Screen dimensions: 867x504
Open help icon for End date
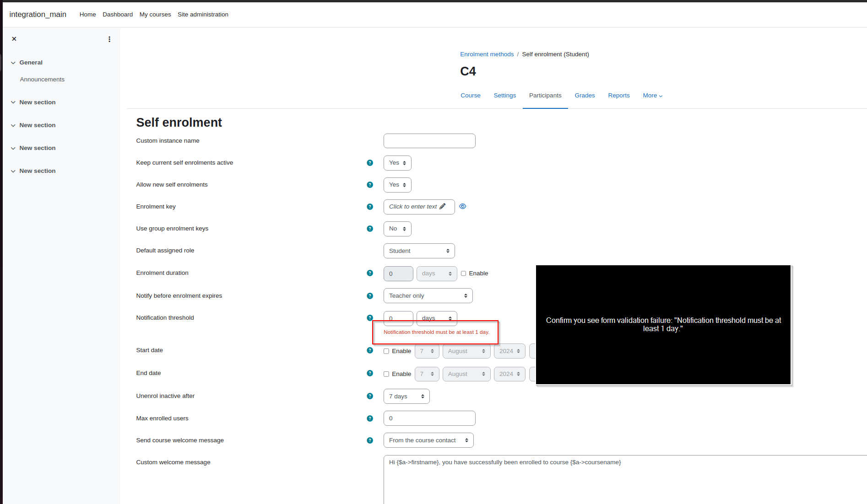[370, 373]
